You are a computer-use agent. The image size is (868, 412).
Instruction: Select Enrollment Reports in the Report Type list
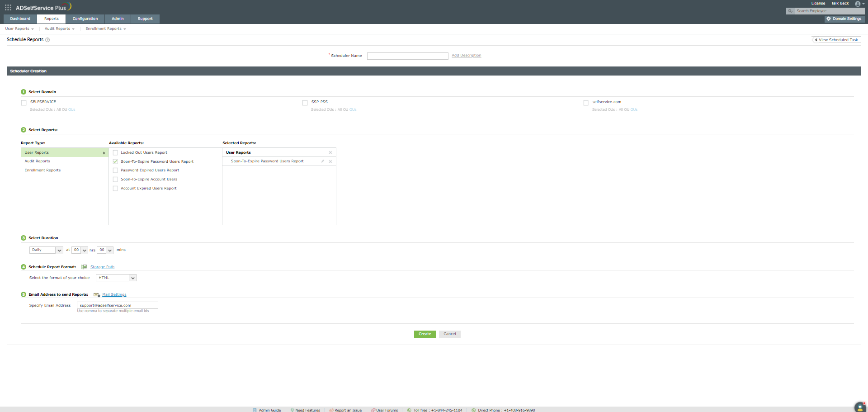click(42, 170)
